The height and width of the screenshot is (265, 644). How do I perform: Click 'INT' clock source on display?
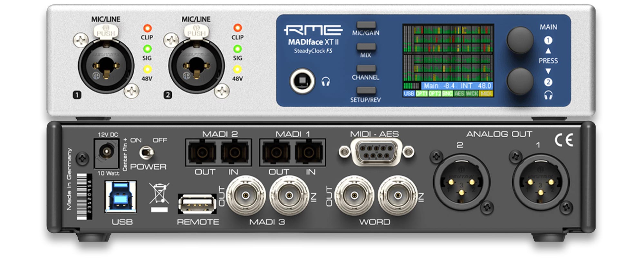[x=466, y=86]
